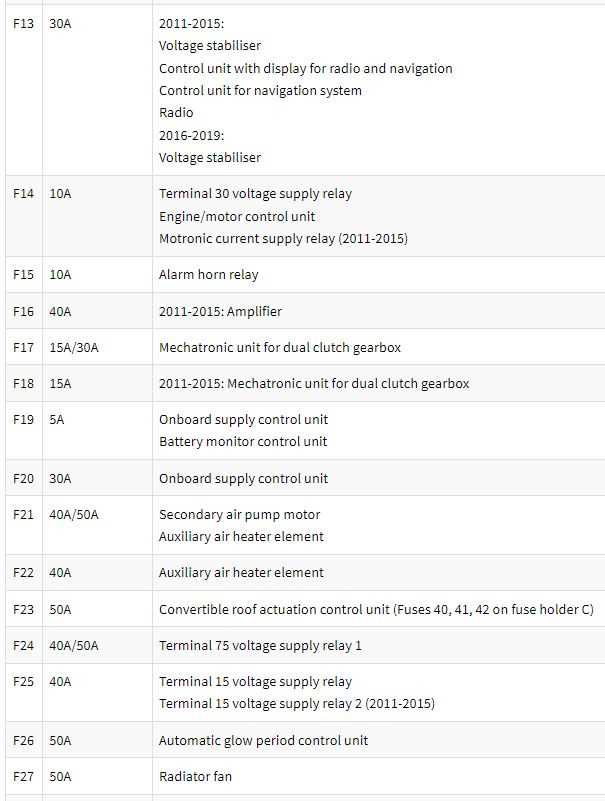Image resolution: width=605 pixels, height=801 pixels.
Task: Select the 40A/50A rating for F24
Action: coord(74,646)
